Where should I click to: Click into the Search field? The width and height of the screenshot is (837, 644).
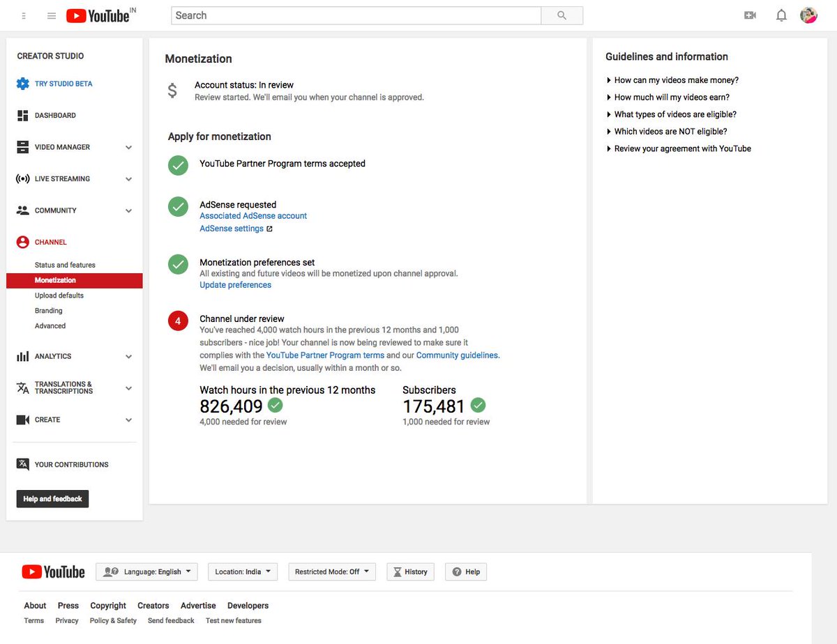356,15
